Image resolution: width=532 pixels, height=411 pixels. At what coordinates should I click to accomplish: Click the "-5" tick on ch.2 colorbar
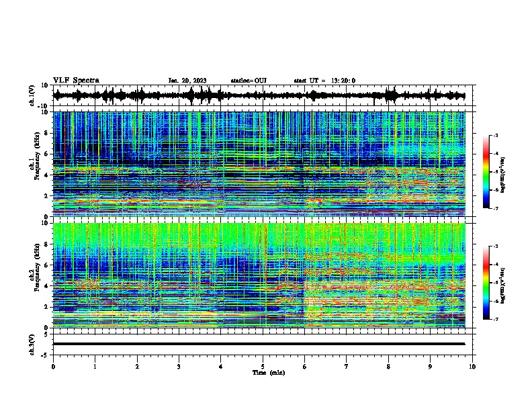pyautogui.click(x=496, y=283)
